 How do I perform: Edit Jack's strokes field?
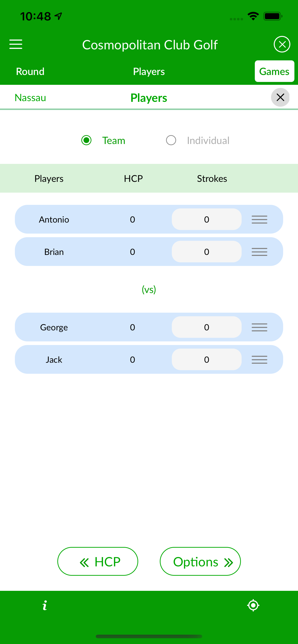206,360
